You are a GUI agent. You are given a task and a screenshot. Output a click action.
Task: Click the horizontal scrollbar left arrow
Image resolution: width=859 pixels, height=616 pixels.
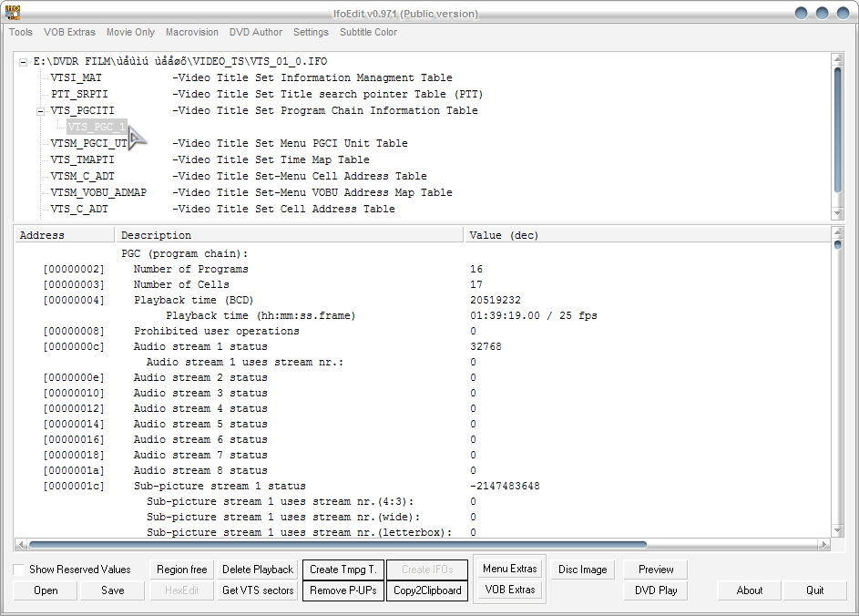pyautogui.click(x=21, y=544)
